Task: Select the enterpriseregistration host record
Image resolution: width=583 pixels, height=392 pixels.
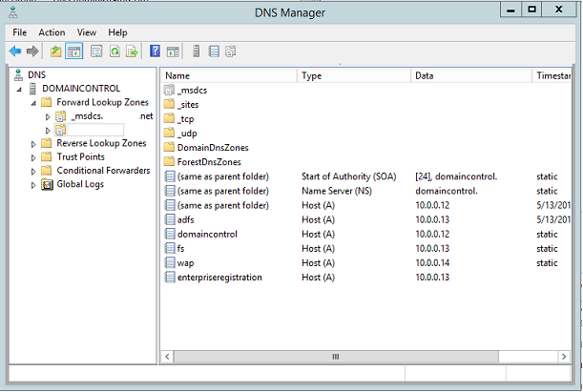Action: (219, 278)
